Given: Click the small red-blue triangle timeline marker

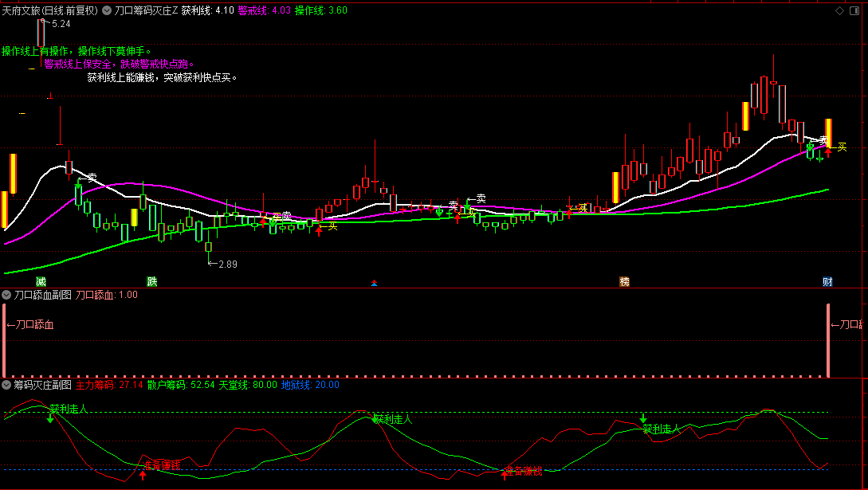Looking at the screenshot, I should coord(375,283).
